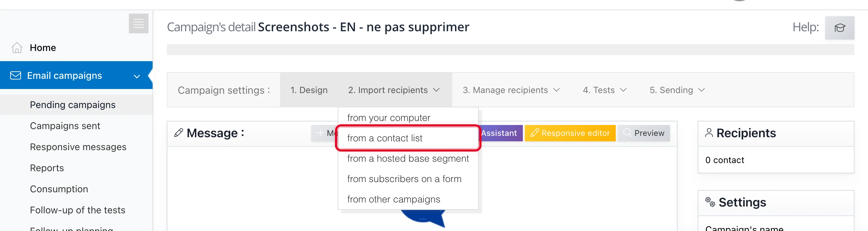This screenshot has width=868, height=231.
Task: Collapse the Email campaigns section chevron
Action: tap(137, 76)
